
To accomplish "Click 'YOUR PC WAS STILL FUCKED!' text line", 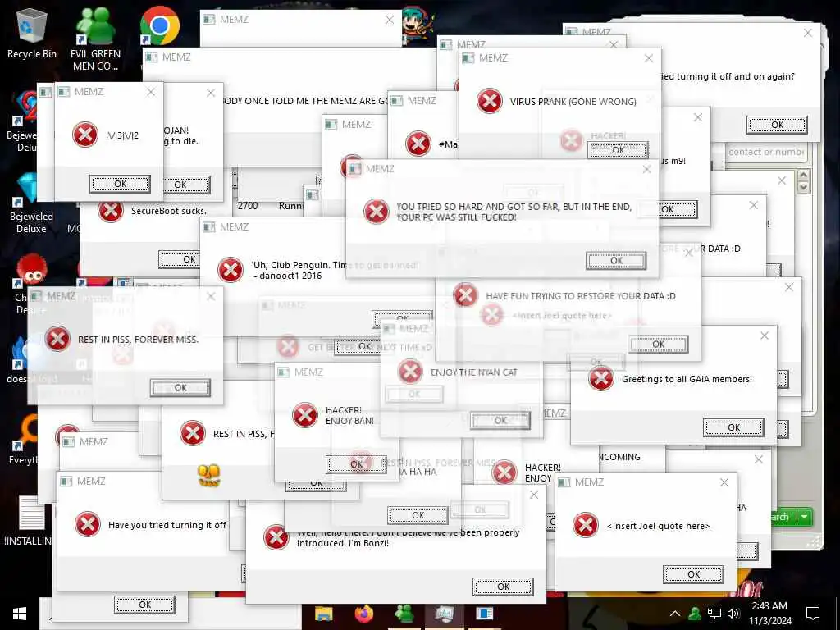I will (x=456, y=217).
